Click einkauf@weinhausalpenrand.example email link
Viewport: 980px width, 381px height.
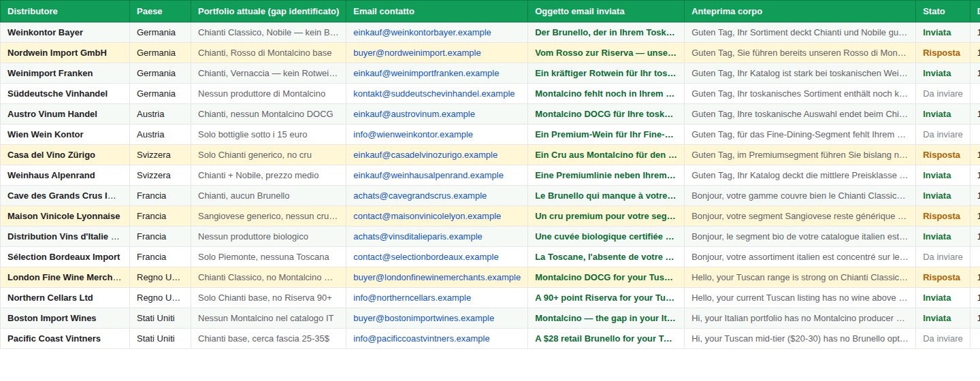pyautogui.click(x=428, y=176)
